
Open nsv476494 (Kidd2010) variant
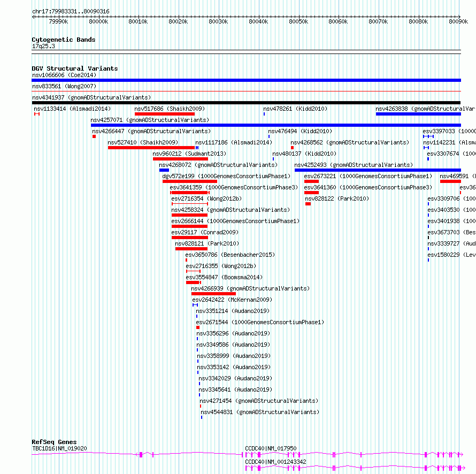click(300, 131)
